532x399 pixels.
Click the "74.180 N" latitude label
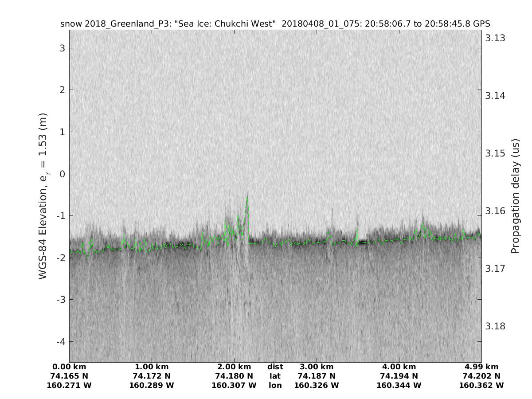click(234, 376)
